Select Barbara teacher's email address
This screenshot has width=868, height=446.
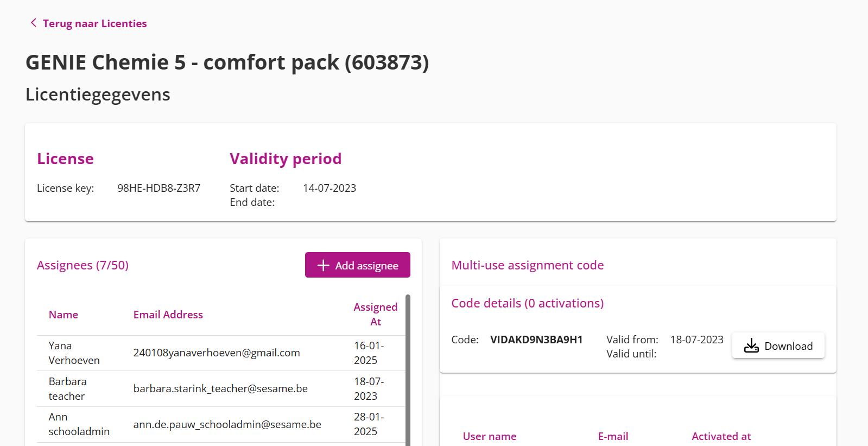[220, 388]
